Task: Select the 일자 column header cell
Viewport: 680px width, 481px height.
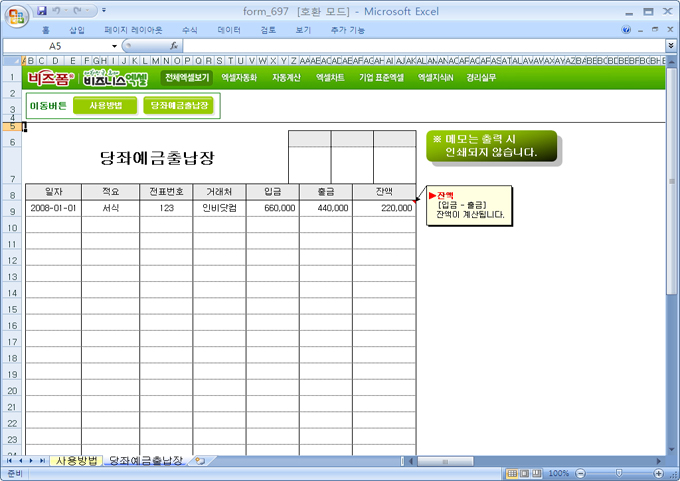Action: [54, 192]
